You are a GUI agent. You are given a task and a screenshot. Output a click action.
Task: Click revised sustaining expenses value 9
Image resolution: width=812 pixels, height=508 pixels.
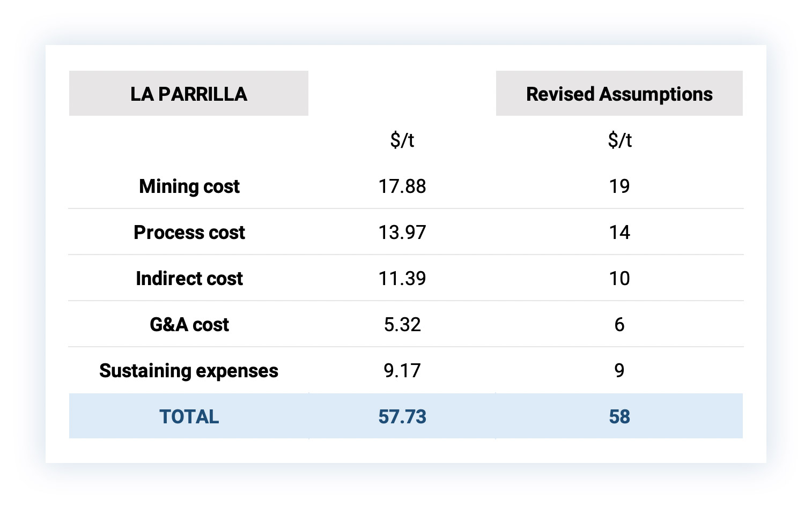(x=619, y=371)
